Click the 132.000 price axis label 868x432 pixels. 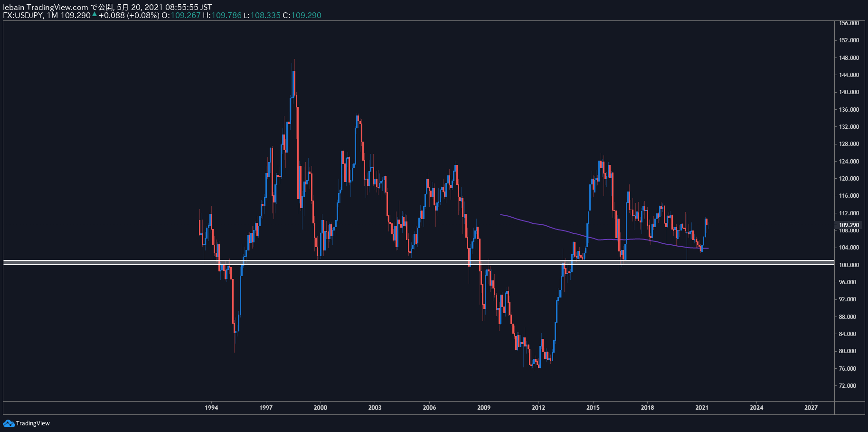click(849, 126)
